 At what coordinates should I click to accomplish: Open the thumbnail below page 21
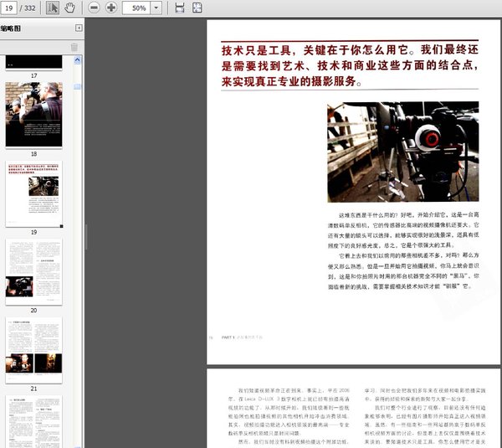[33, 421]
